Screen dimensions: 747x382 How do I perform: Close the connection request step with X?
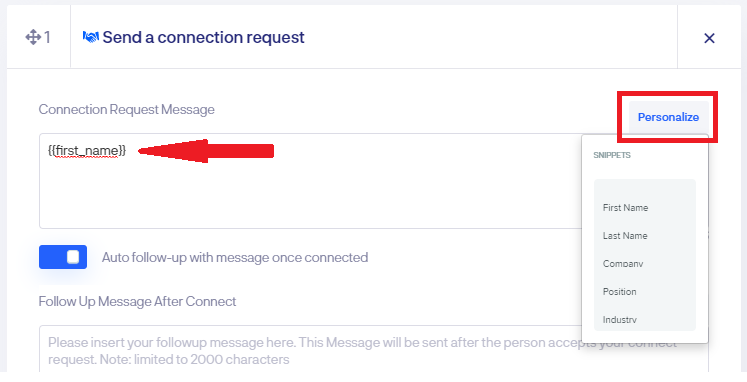point(709,38)
